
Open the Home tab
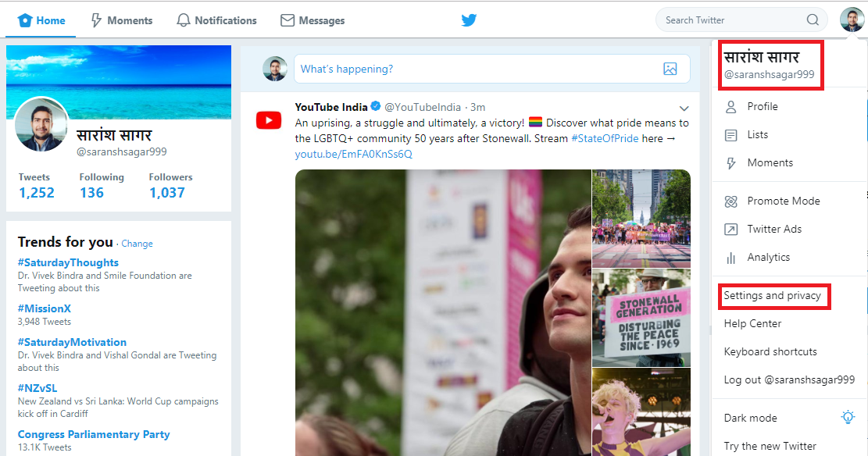tap(41, 20)
